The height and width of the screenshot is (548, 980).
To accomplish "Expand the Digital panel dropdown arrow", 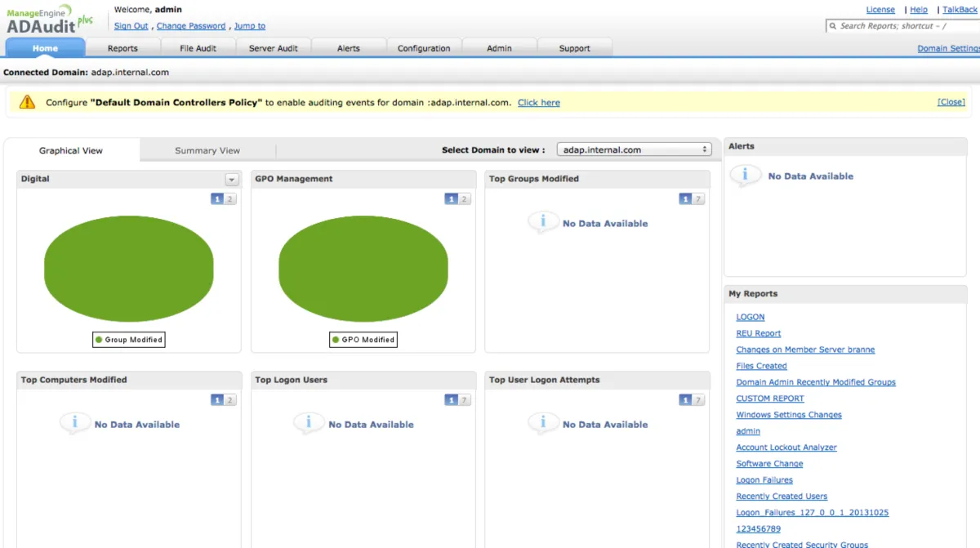I will point(231,180).
